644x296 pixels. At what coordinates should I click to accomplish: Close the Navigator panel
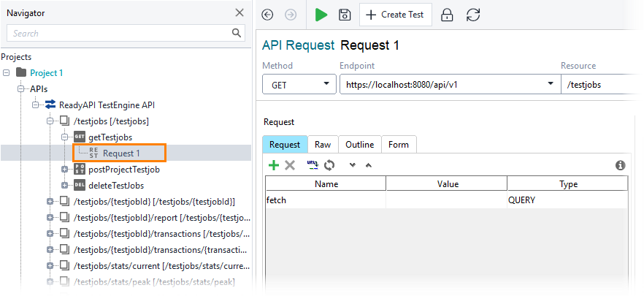(x=239, y=12)
